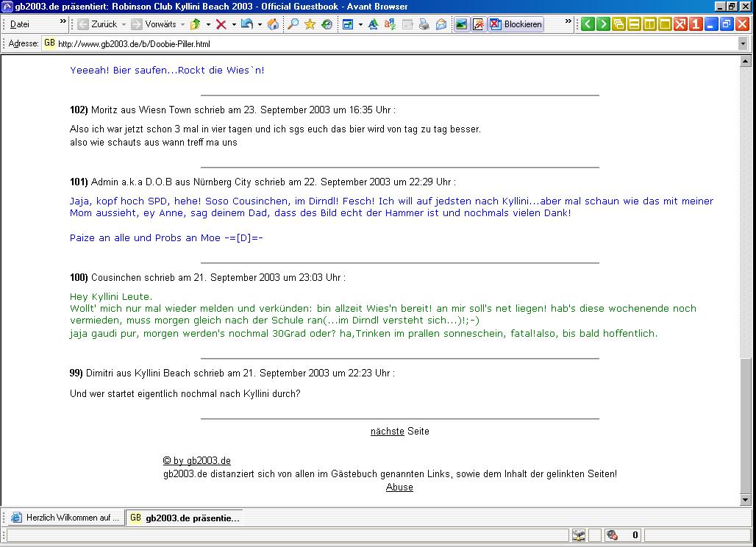The image size is (756, 547).
Task: Click the blocked popup count number 0
Action: 635,535
